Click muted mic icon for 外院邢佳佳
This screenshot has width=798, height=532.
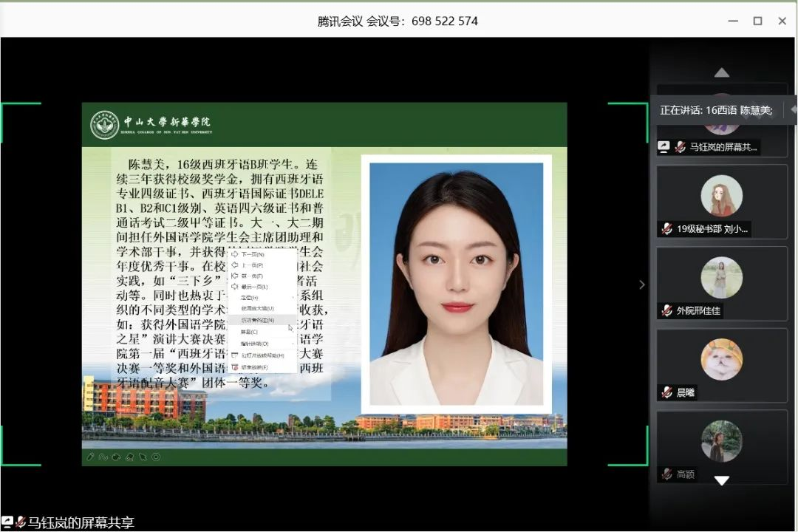(x=667, y=310)
